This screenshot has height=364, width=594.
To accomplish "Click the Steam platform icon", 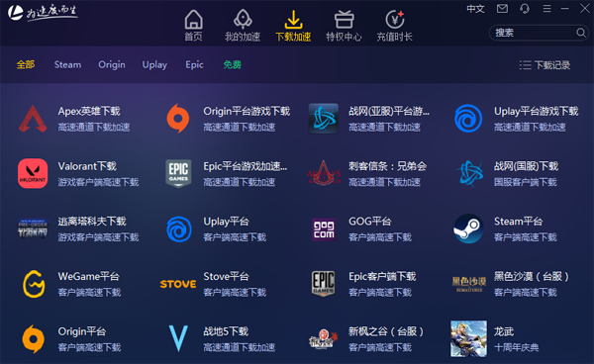I will click(468, 228).
